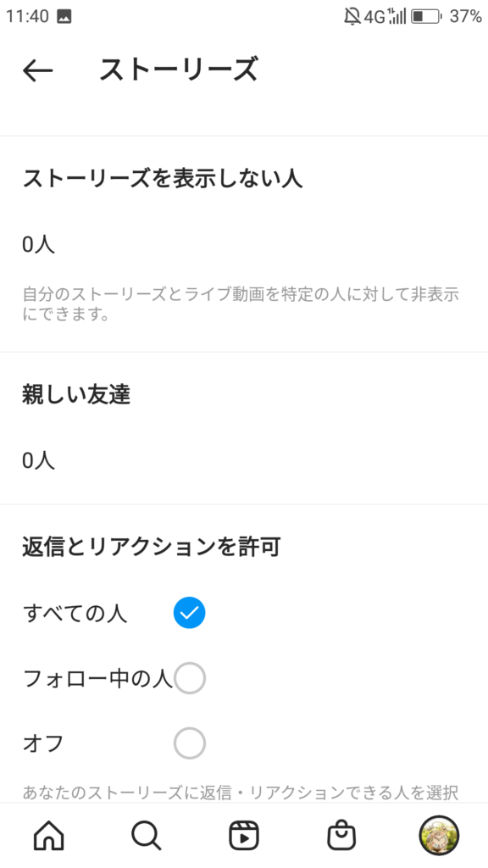Select the フォロー中の人 radio button
The width and height of the screenshot is (488, 868).
[189, 677]
